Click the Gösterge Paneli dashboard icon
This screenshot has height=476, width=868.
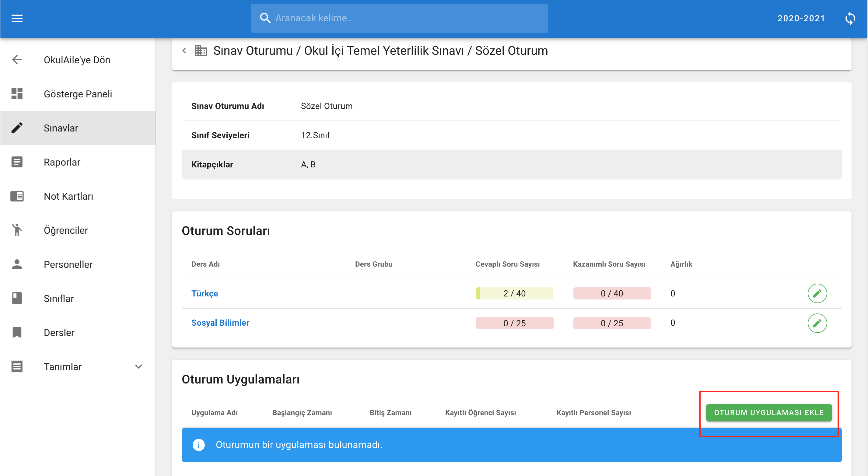click(17, 94)
